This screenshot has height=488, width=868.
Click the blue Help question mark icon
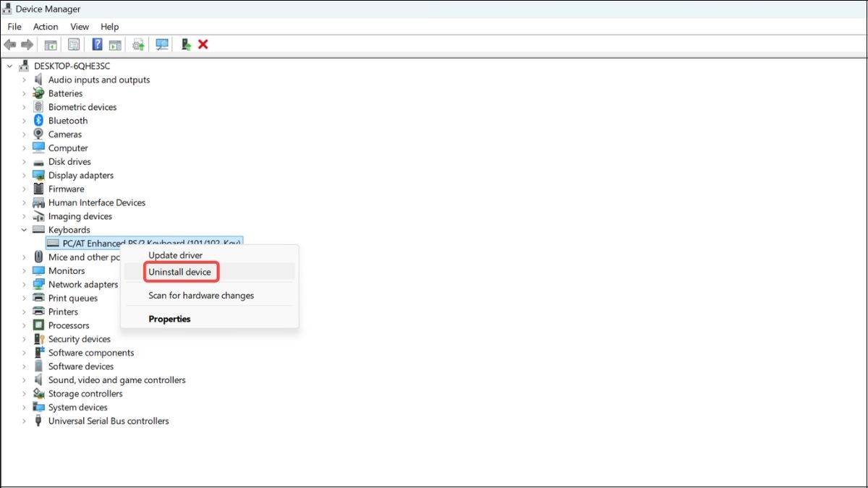coord(97,45)
